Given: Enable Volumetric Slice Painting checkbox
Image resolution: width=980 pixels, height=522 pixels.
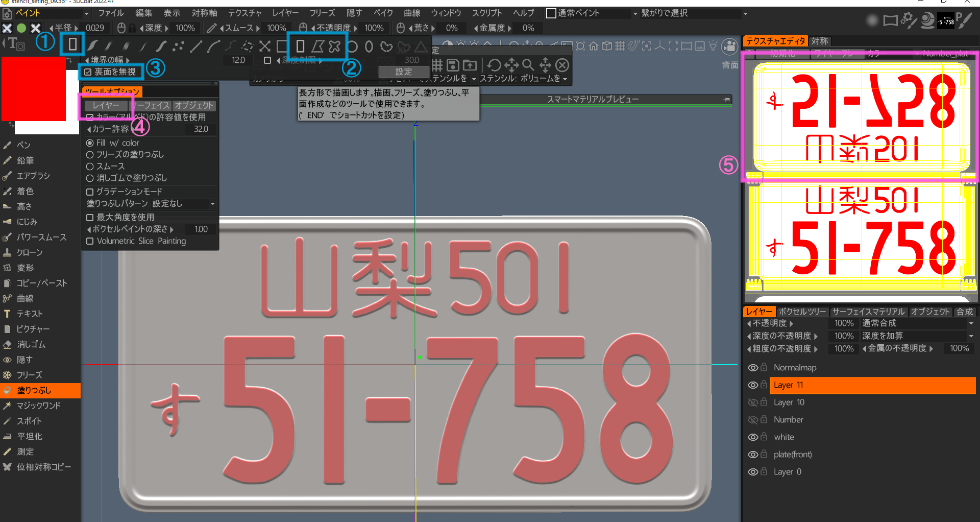Looking at the screenshot, I should [90, 241].
